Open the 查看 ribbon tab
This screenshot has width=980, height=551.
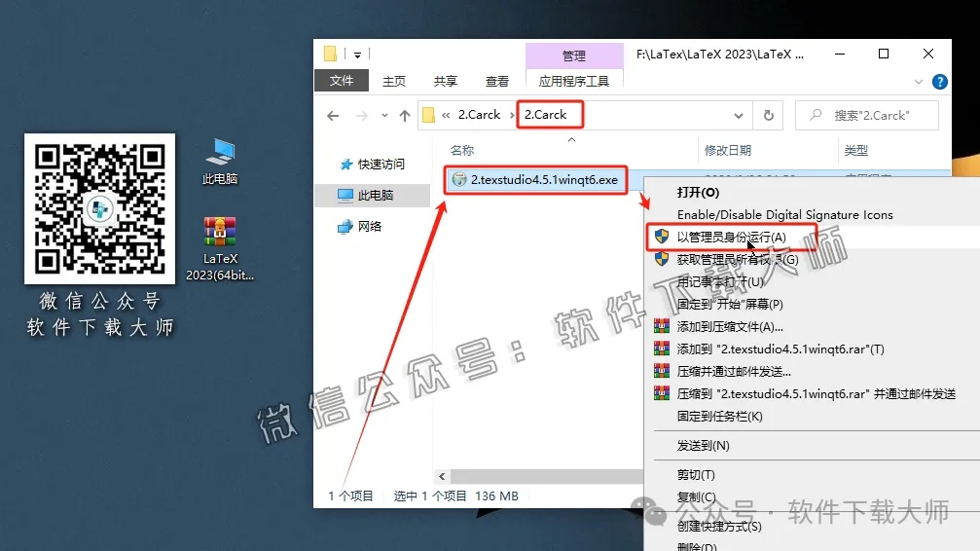(497, 82)
